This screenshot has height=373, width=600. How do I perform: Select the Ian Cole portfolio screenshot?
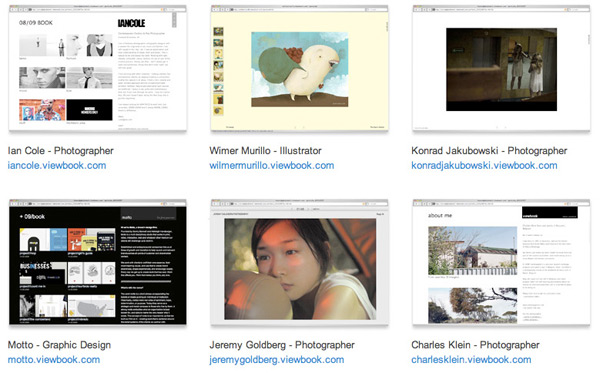98,68
